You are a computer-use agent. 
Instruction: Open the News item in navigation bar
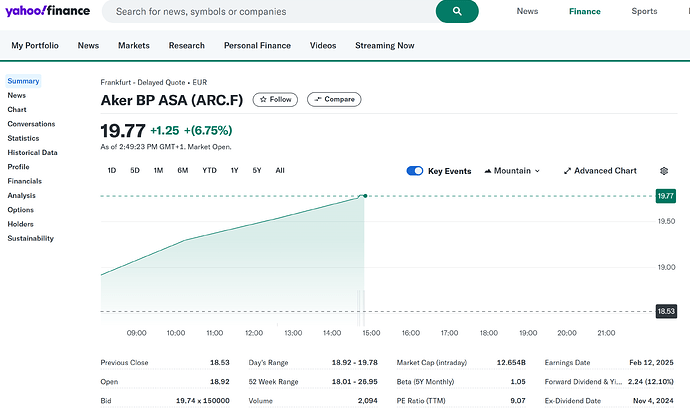(x=88, y=45)
